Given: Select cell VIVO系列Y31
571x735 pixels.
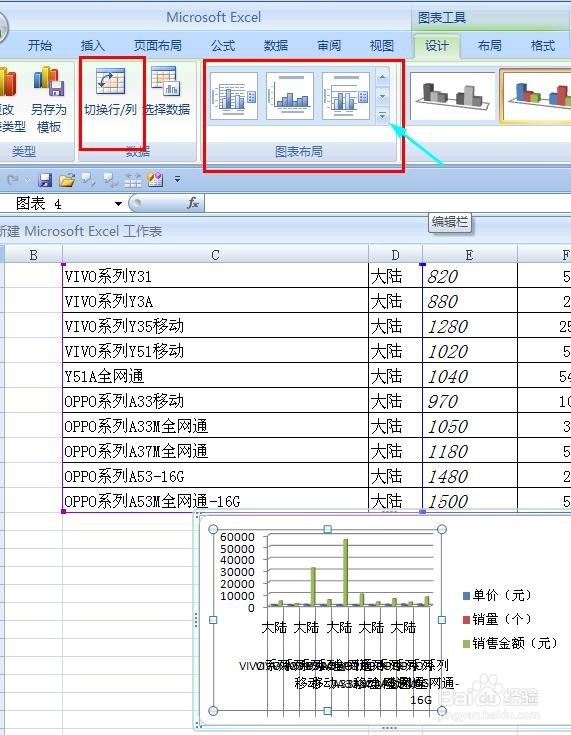Looking at the screenshot, I should pyautogui.click(x=215, y=276).
